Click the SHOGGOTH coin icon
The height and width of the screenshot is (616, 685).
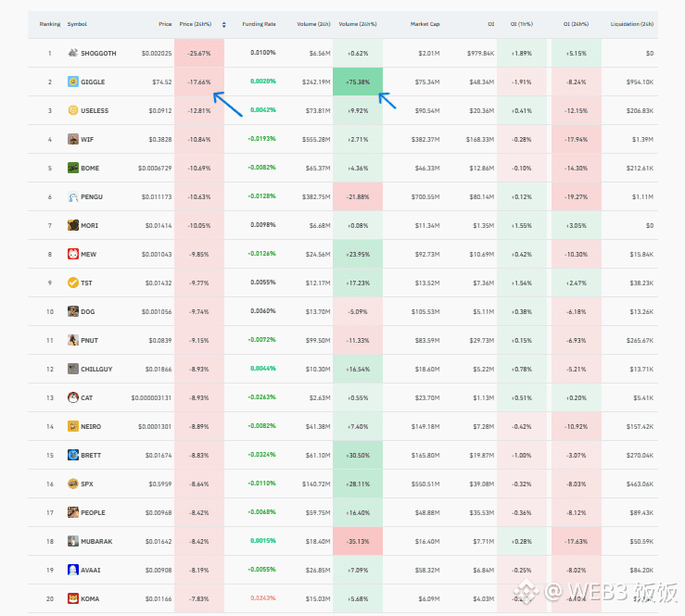73,53
